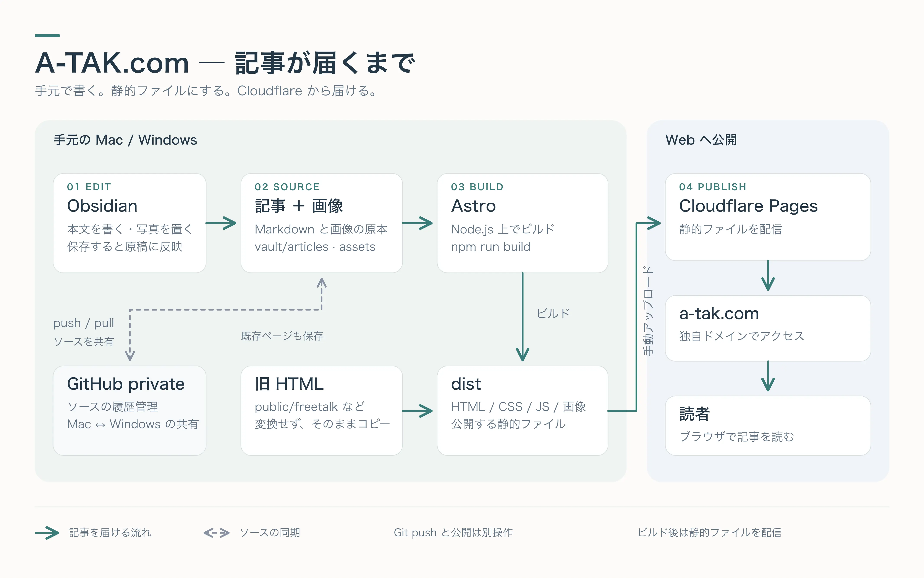Click the ソースを共有 text
Viewport: 924px width, 578px height.
(84, 342)
